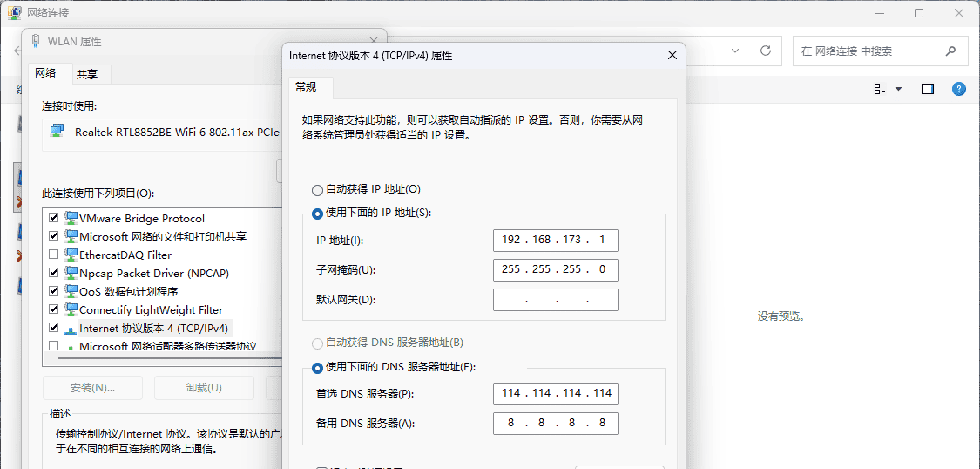980x469 pixels.
Task: Select use the following IP address radio
Action: tap(317, 213)
